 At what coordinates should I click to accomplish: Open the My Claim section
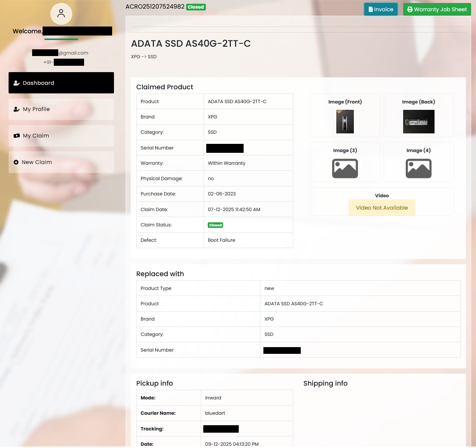coord(61,136)
